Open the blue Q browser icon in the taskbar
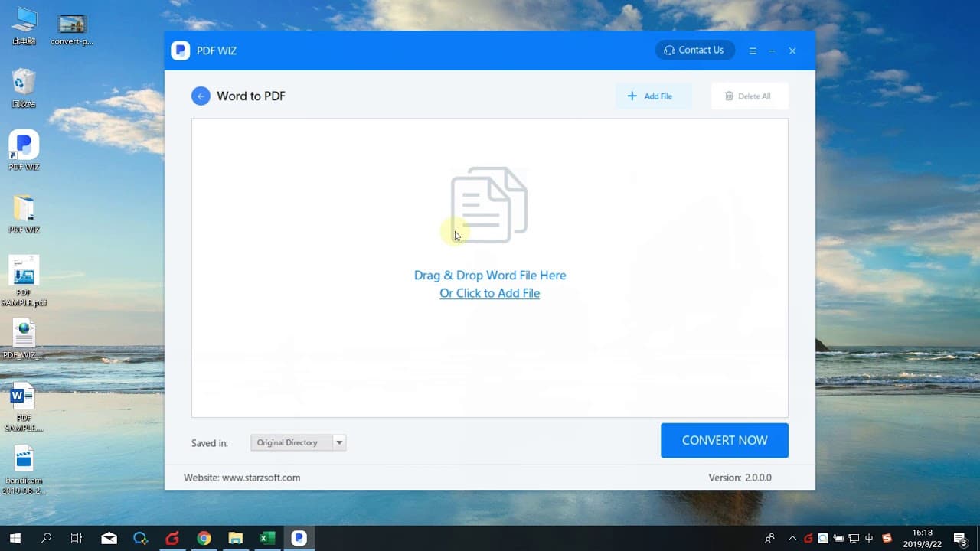980x551 pixels. click(140, 538)
